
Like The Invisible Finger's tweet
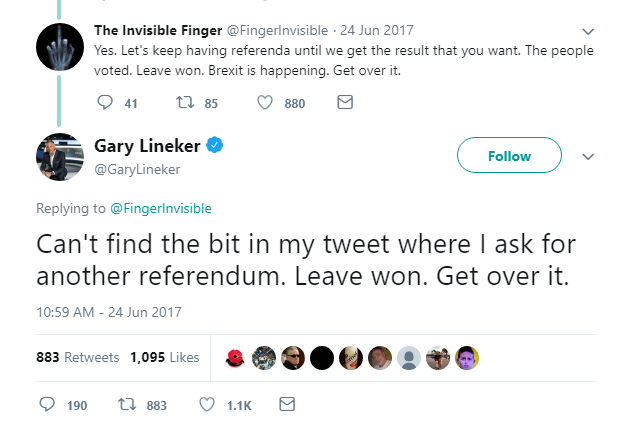[266, 102]
